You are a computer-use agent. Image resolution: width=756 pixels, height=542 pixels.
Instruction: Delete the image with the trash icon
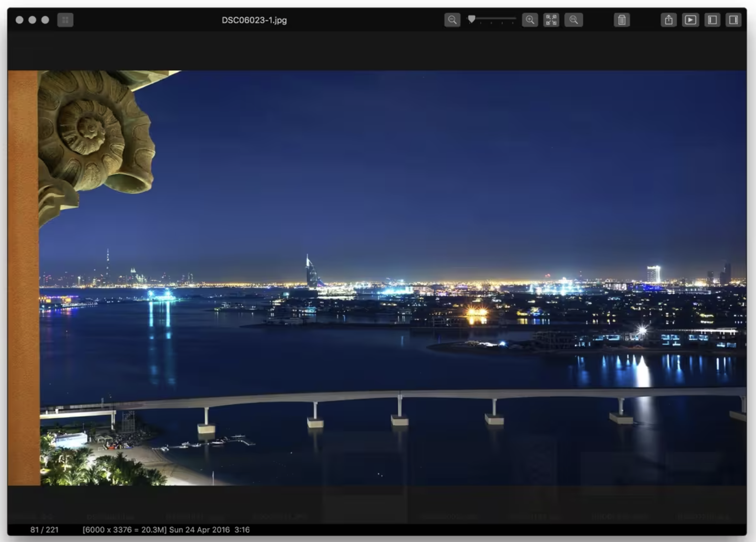622,20
